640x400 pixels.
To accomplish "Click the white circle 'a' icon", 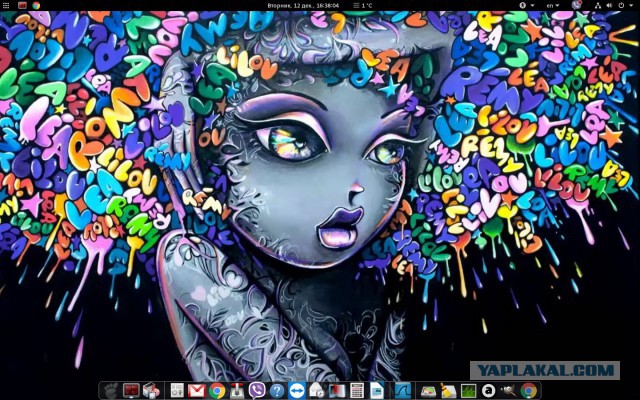I will (x=488, y=391).
